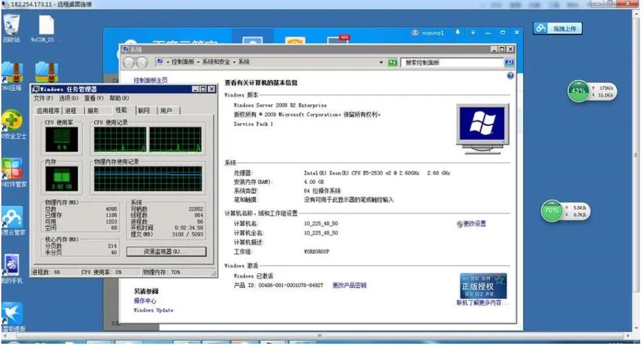Click the CPU 使用率 gauge showing 0 %
The width and height of the screenshot is (644, 345).
[62, 139]
